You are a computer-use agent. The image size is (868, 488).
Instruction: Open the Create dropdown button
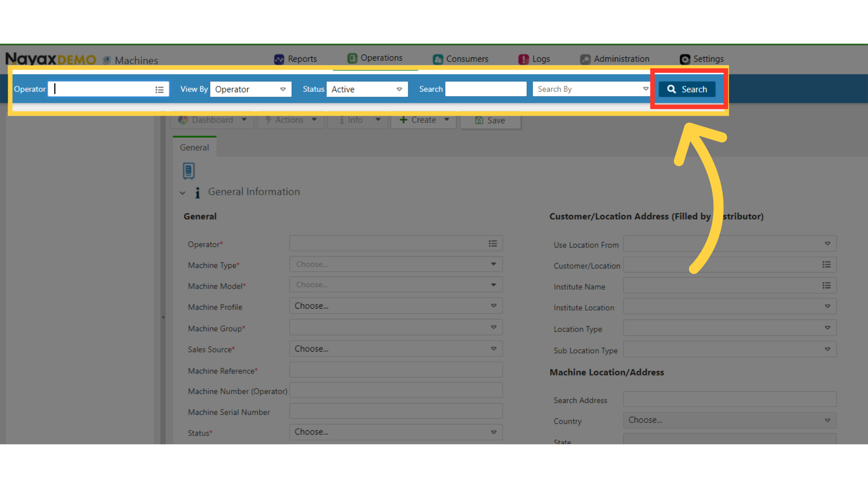coord(424,120)
